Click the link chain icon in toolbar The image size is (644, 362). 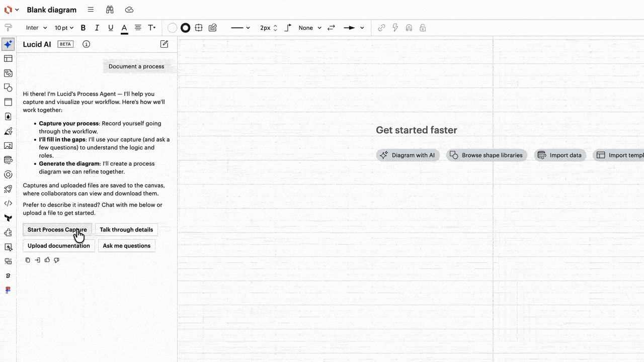[382, 28]
